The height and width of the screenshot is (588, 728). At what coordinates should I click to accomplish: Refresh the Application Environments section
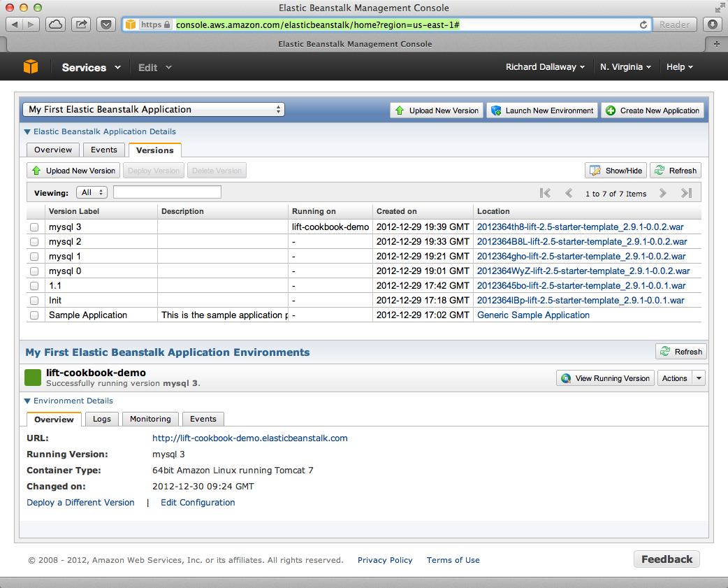pyautogui.click(x=681, y=352)
